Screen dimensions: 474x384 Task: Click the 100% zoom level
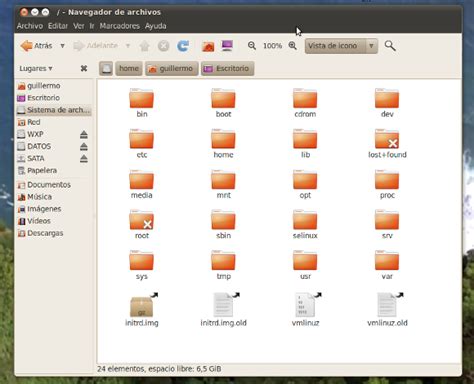(x=272, y=46)
